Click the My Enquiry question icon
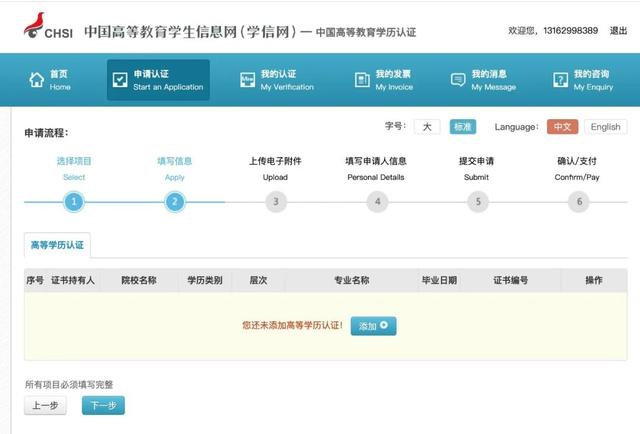 (560, 80)
